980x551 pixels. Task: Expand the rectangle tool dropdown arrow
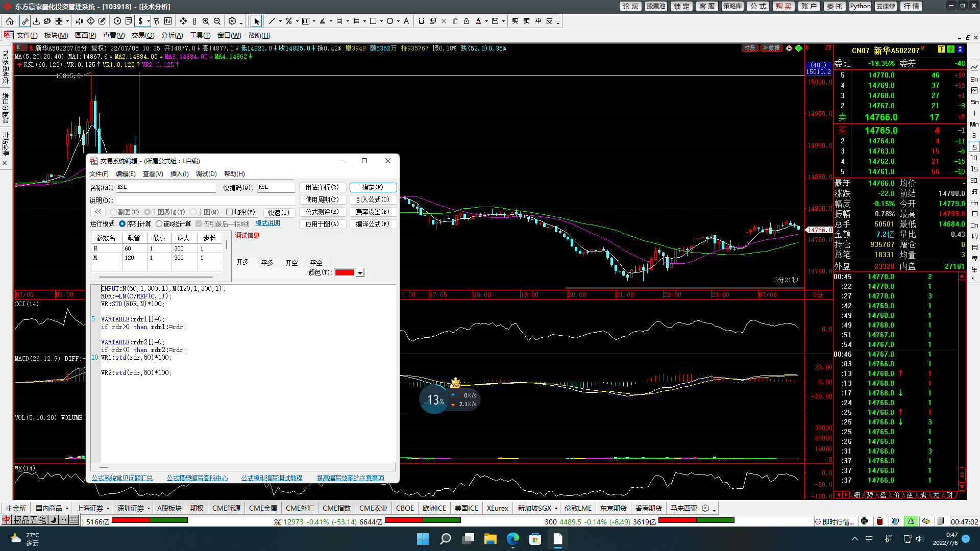[x=381, y=21]
